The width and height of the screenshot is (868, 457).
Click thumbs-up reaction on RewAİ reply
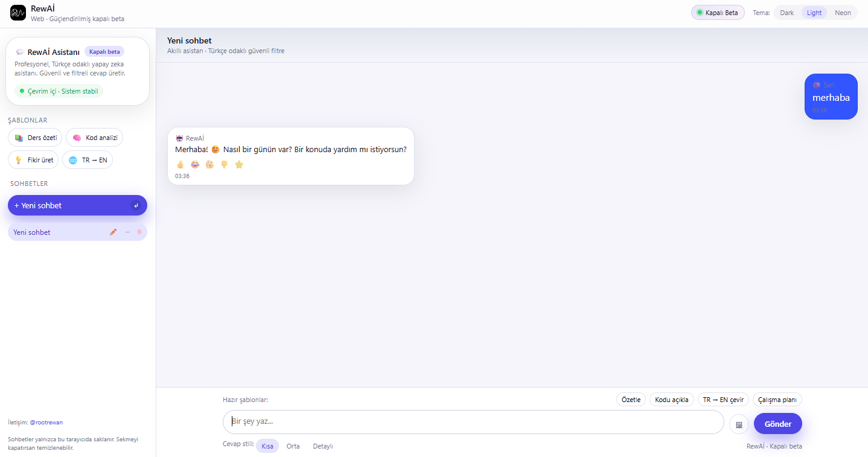pos(180,164)
